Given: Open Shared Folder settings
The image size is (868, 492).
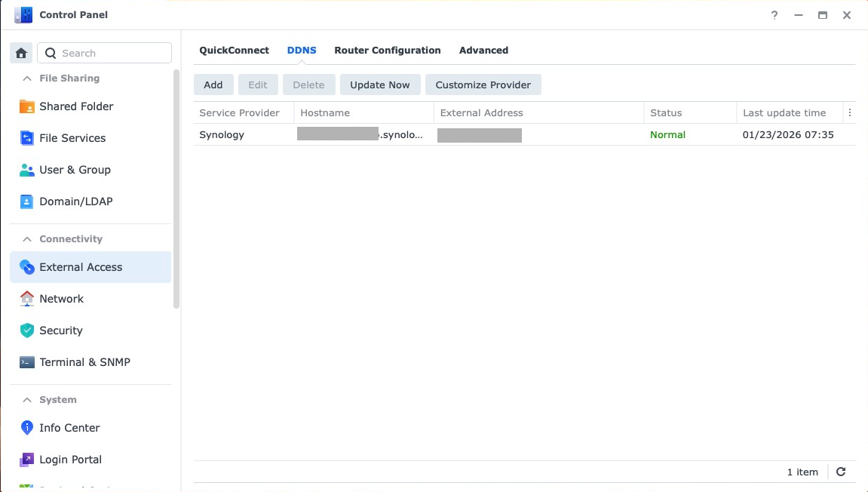Looking at the screenshot, I should 76,106.
